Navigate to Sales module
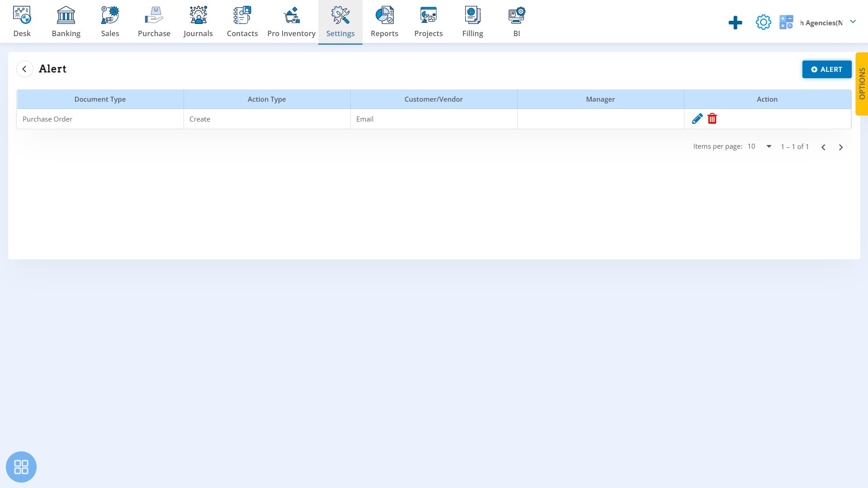The width and height of the screenshot is (868, 488). [x=110, y=21]
